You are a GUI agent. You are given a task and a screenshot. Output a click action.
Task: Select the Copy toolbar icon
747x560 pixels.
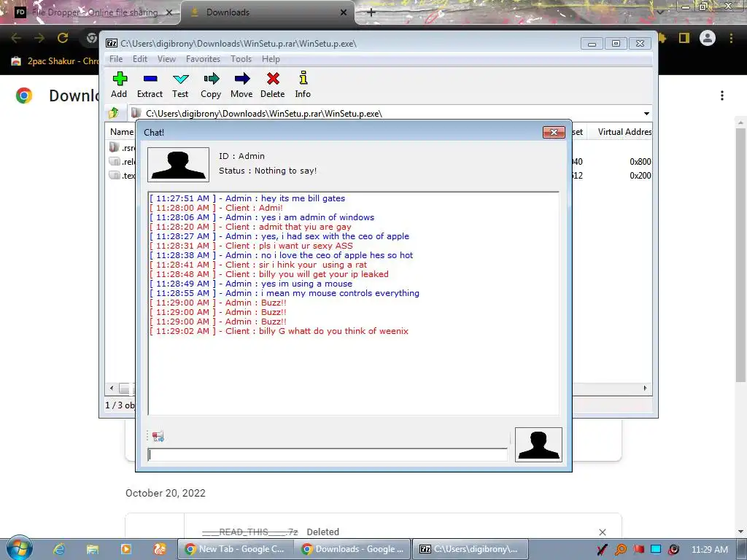(x=211, y=85)
